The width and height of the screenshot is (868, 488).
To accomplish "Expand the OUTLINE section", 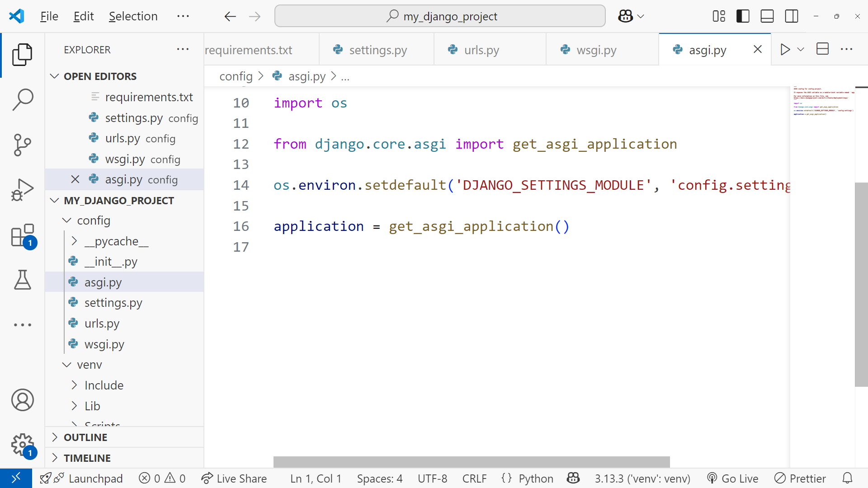I will [x=85, y=437].
